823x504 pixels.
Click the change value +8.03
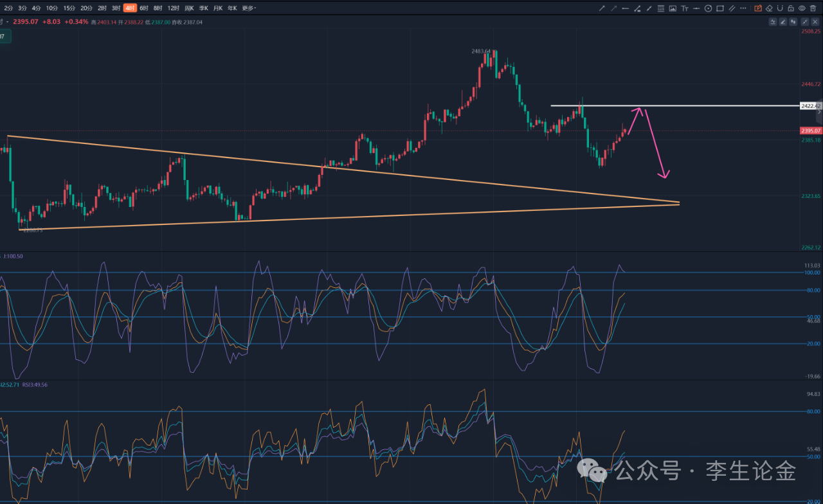[51, 22]
